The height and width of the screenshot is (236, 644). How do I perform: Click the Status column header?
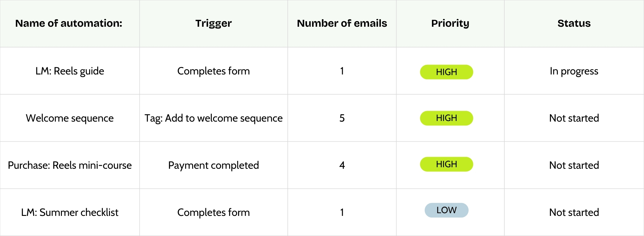click(x=574, y=23)
